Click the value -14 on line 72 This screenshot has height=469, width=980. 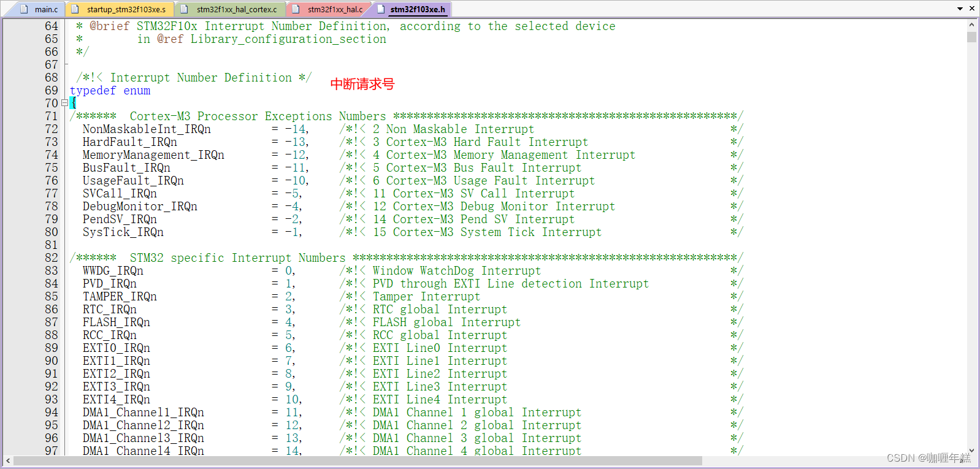(296, 129)
